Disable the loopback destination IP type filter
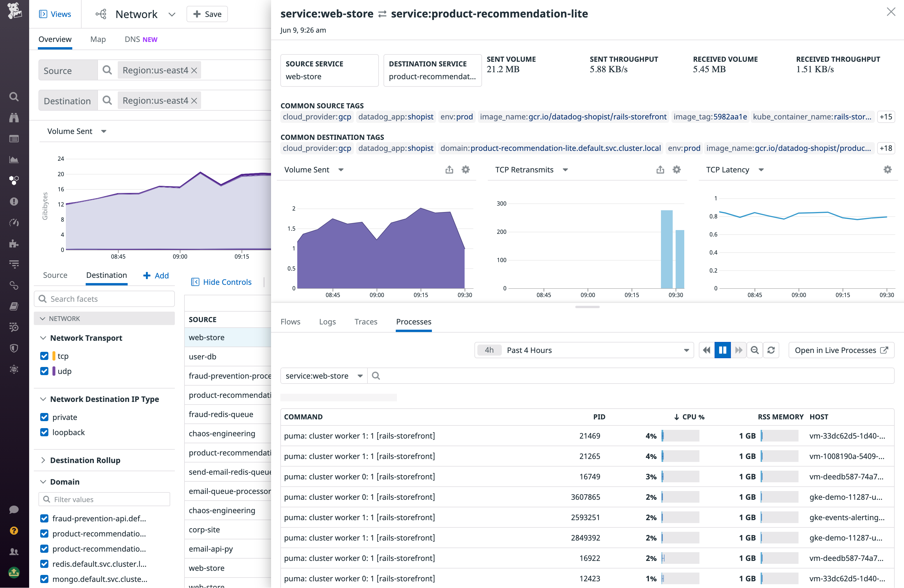Screen dimensions: 904x588 click(x=44, y=432)
